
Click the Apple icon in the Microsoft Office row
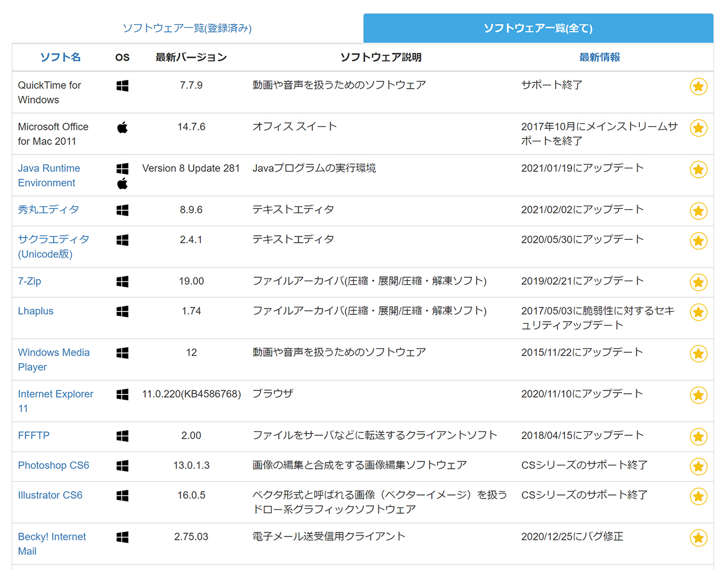[x=122, y=127]
